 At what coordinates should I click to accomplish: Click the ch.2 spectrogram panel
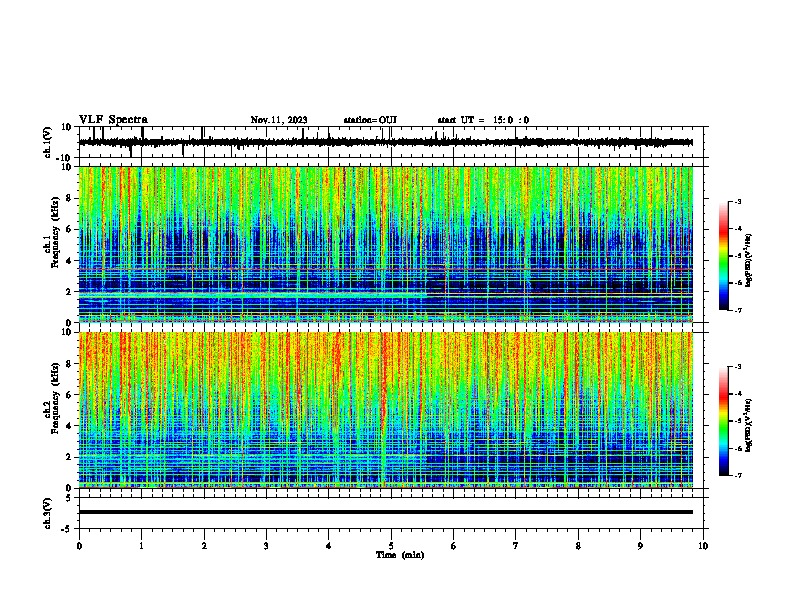point(386,410)
